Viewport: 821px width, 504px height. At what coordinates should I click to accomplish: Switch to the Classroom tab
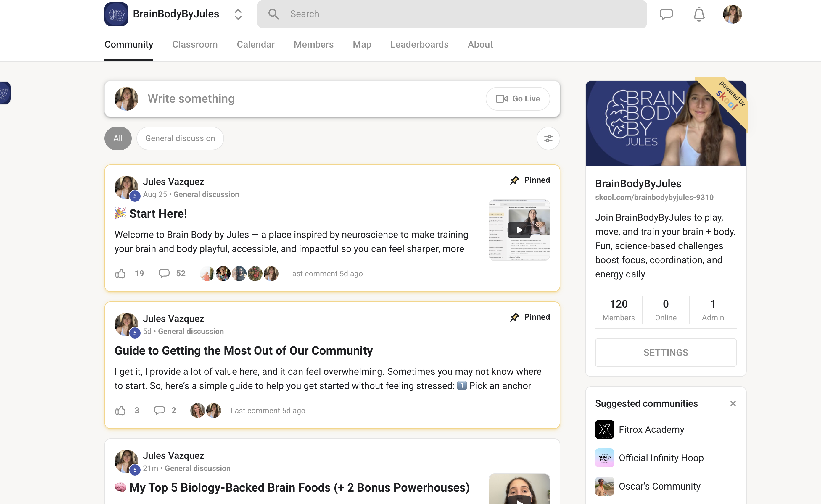point(195,44)
